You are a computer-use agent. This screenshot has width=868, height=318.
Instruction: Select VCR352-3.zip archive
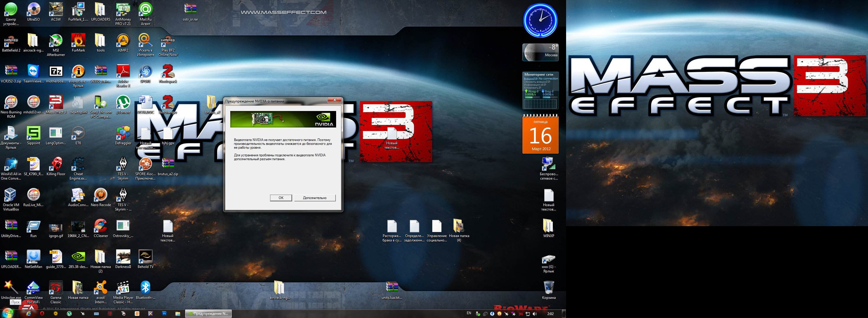click(x=11, y=74)
